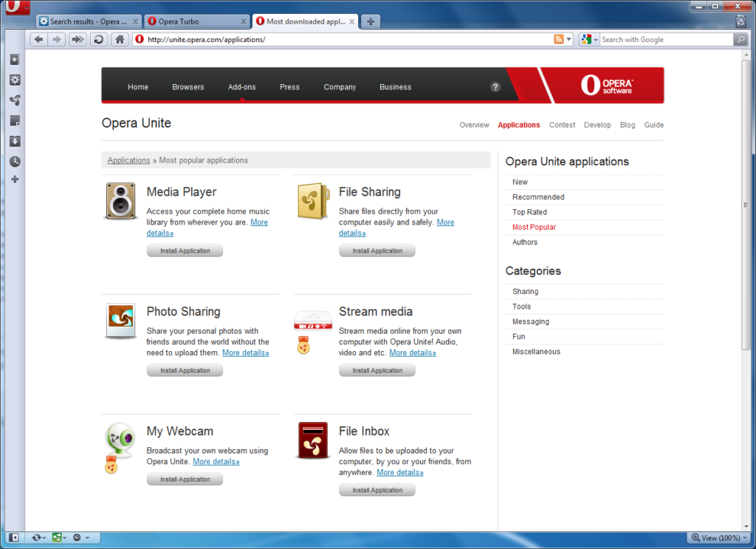Toggle the panel visibility button in status bar

(x=14, y=537)
